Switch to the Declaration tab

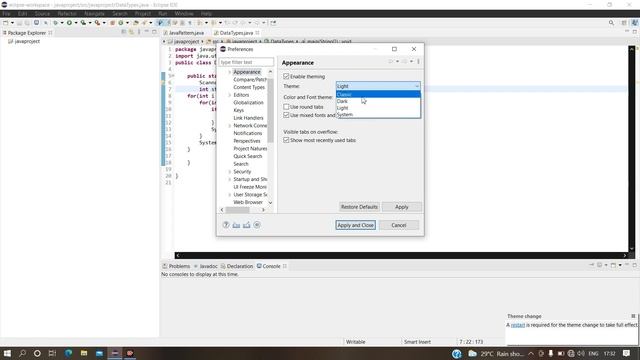point(237,266)
